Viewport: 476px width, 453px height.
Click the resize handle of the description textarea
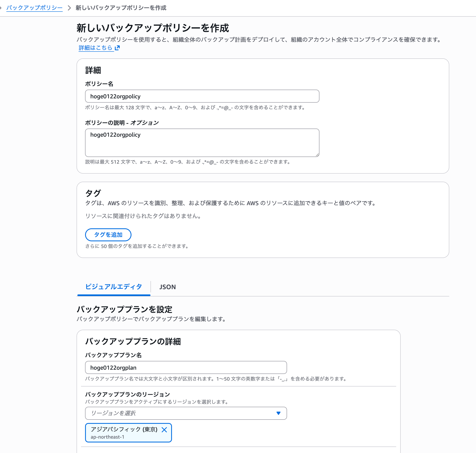pos(317,155)
